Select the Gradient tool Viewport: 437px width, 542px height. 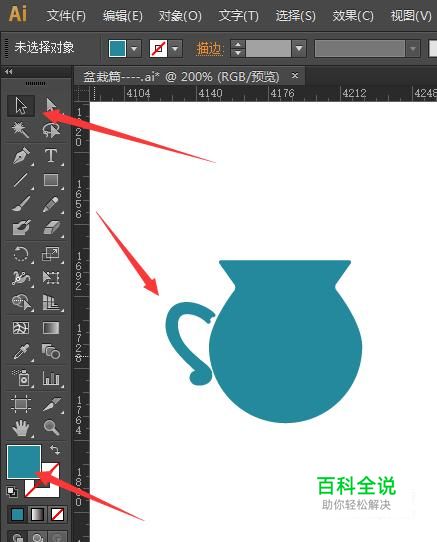tap(51, 328)
